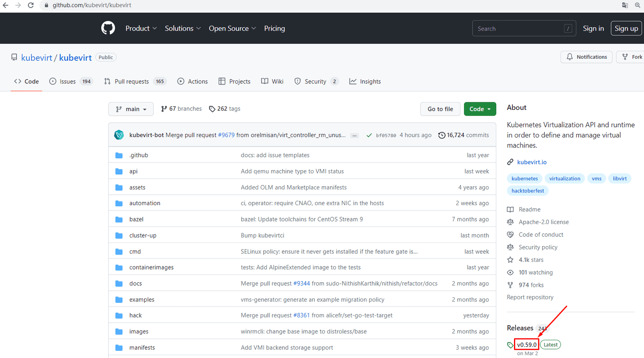
Task: Click the browser translate icon
Action: pos(625,5)
